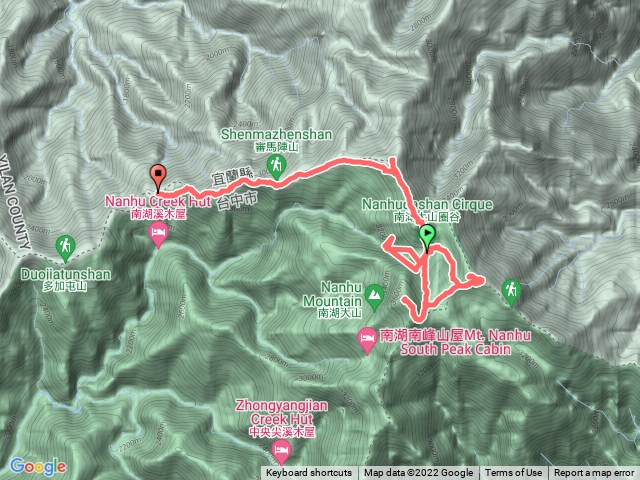Open the Google logo link

point(38,466)
